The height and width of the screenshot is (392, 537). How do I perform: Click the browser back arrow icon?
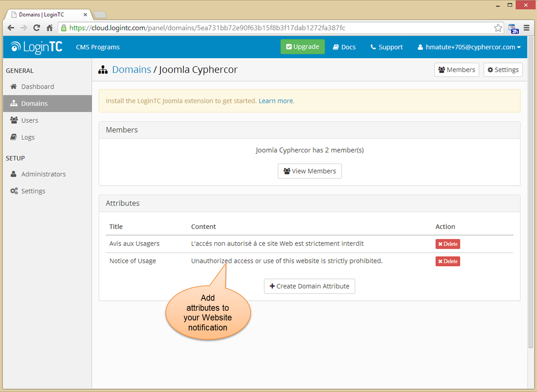(x=11, y=28)
